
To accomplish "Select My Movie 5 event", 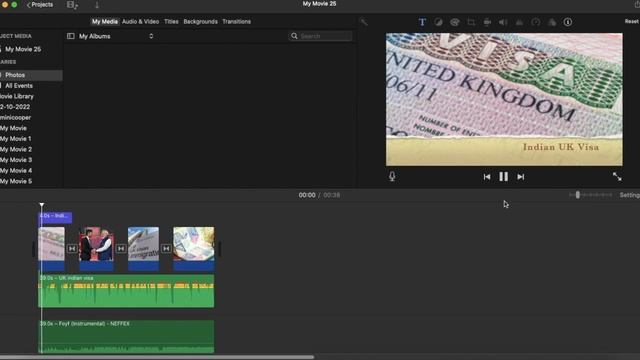I will pos(16,181).
